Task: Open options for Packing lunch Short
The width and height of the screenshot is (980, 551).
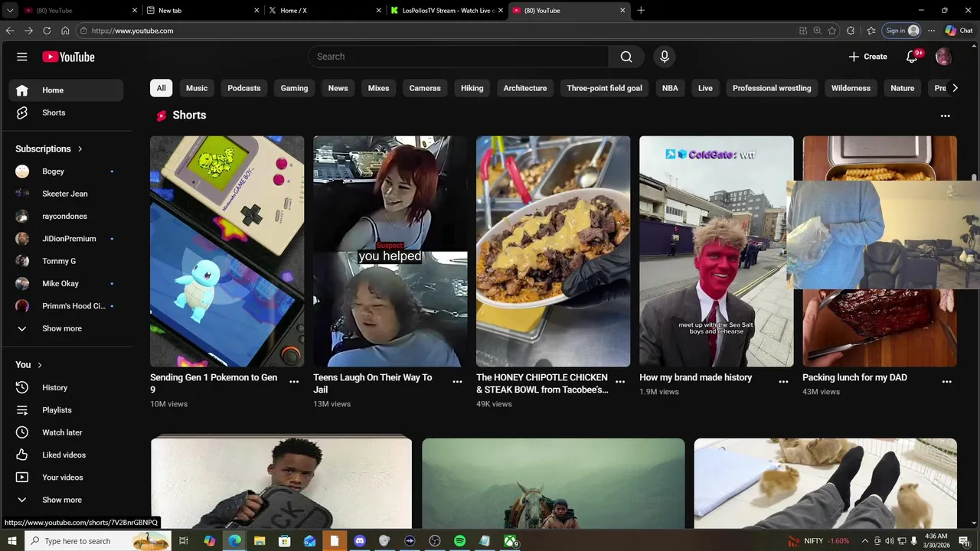Action: point(946,381)
